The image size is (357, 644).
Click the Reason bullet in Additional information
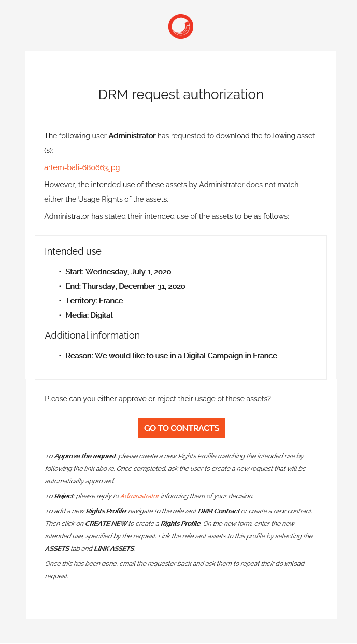coord(172,356)
